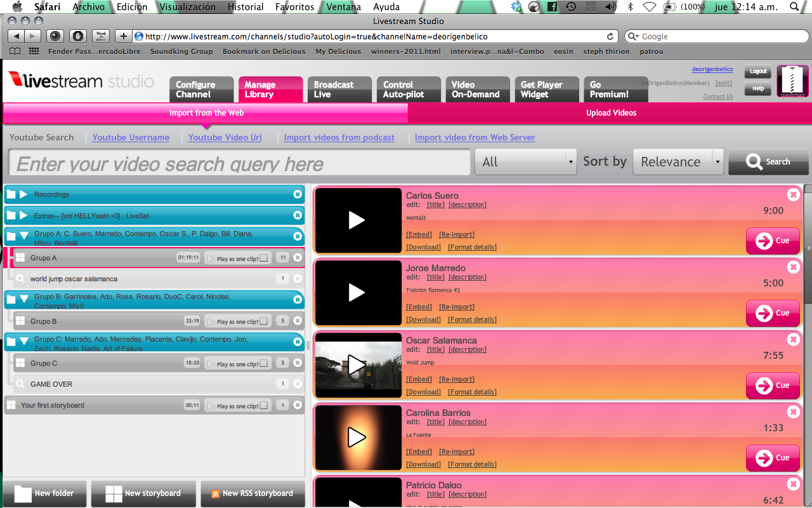Image resolution: width=812 pixels, height=508 pixels.
Task: Remove the Carlos Suero video with X icon
Action: pos(793,195)
